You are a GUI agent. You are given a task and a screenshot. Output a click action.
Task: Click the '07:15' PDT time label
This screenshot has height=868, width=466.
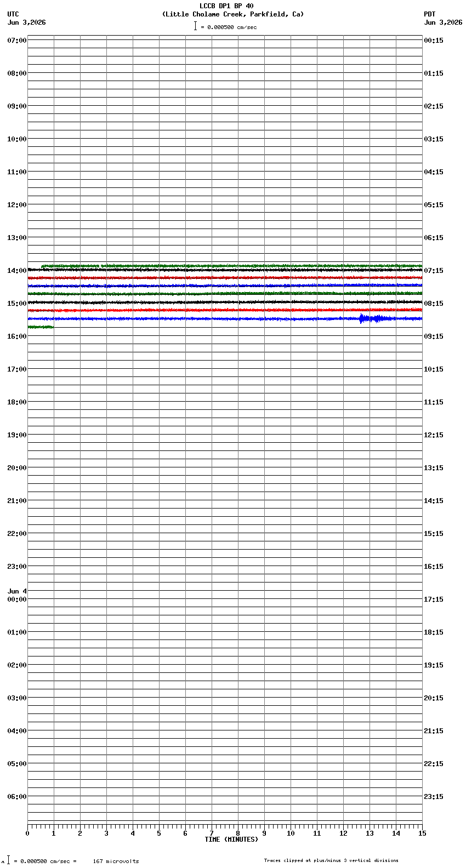coord(434,271)
